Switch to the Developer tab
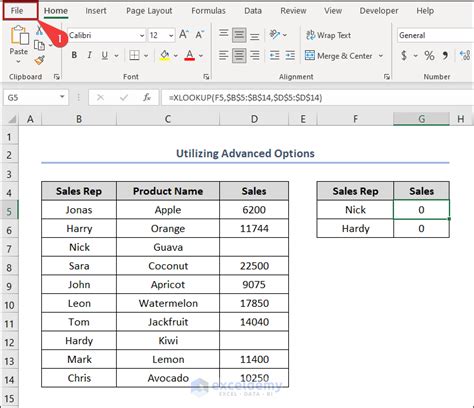 click(379, 11)
